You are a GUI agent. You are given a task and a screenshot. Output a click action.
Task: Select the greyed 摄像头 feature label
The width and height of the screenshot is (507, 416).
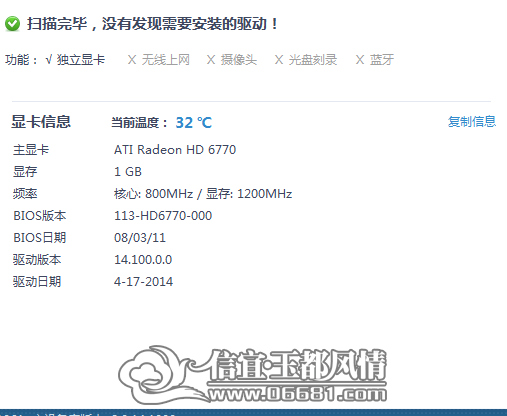(x=239, y=60)
